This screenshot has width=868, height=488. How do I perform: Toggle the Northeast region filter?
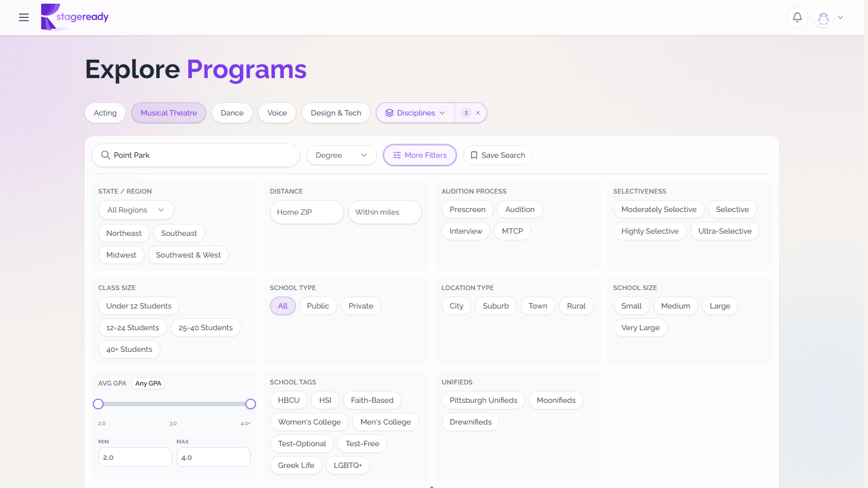click(124, 233)
